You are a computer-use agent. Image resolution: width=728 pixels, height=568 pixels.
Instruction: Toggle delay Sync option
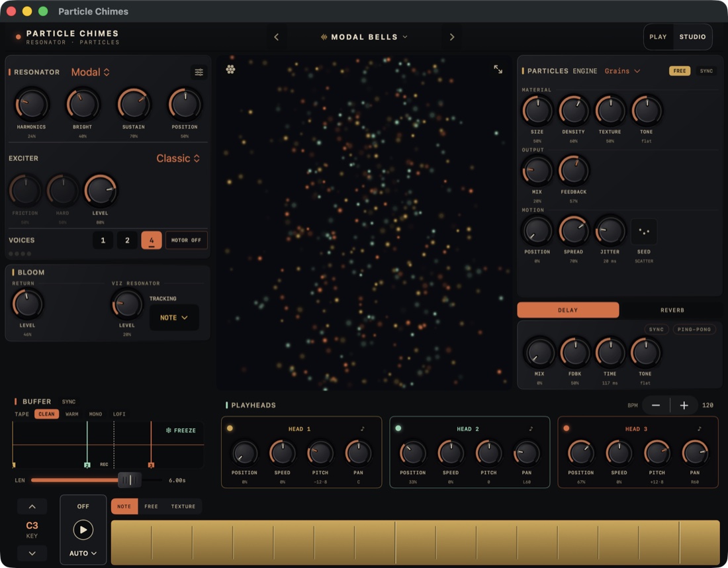click(x=656, y=329)
